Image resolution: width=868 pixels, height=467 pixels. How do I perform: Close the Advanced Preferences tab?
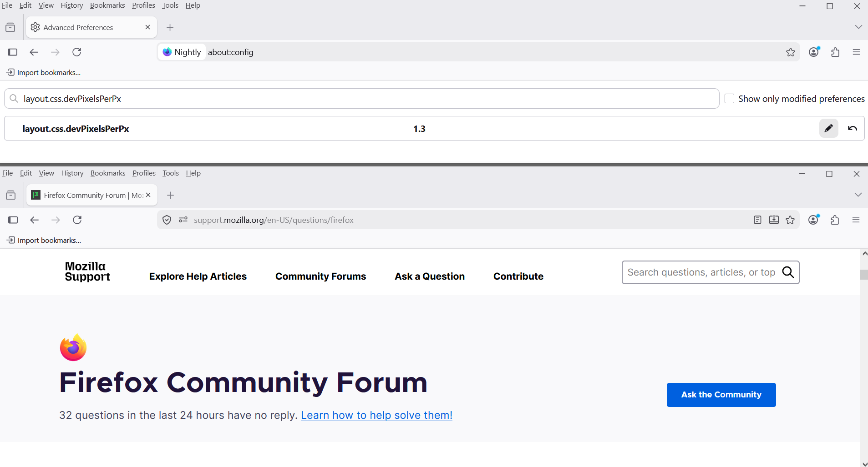147,27
